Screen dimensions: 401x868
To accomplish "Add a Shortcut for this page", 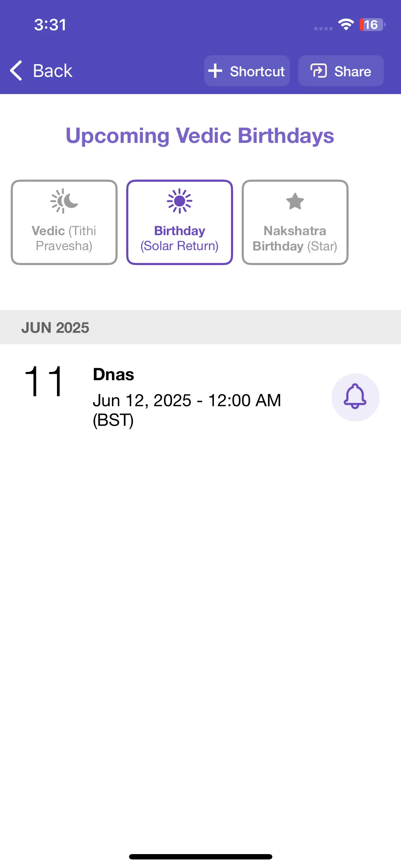I will [x=247, y=71].
